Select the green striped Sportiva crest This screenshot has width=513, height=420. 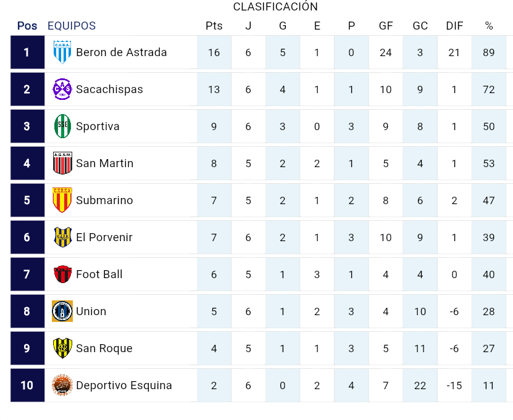pyautogui.click(x=62, y=126)
